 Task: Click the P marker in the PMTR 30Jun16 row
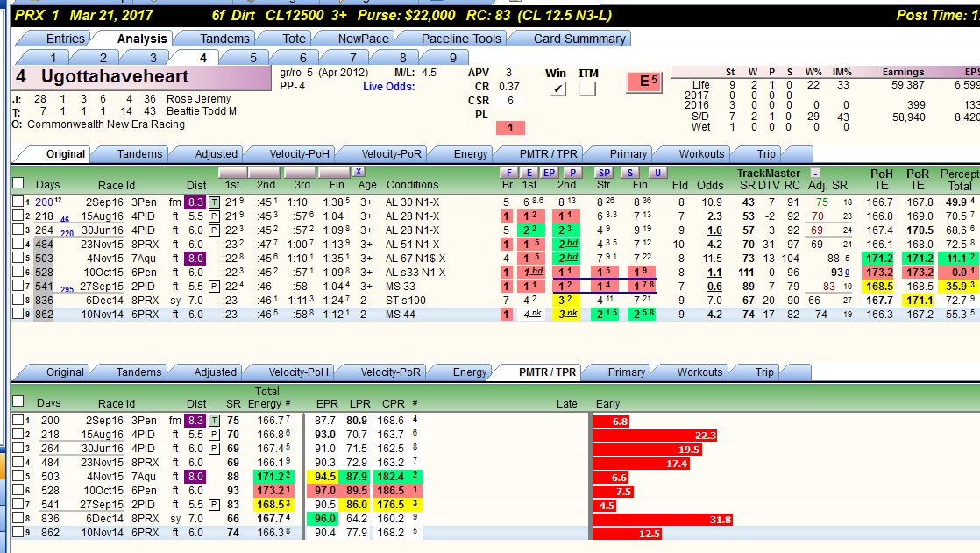(x=214, y=449)
